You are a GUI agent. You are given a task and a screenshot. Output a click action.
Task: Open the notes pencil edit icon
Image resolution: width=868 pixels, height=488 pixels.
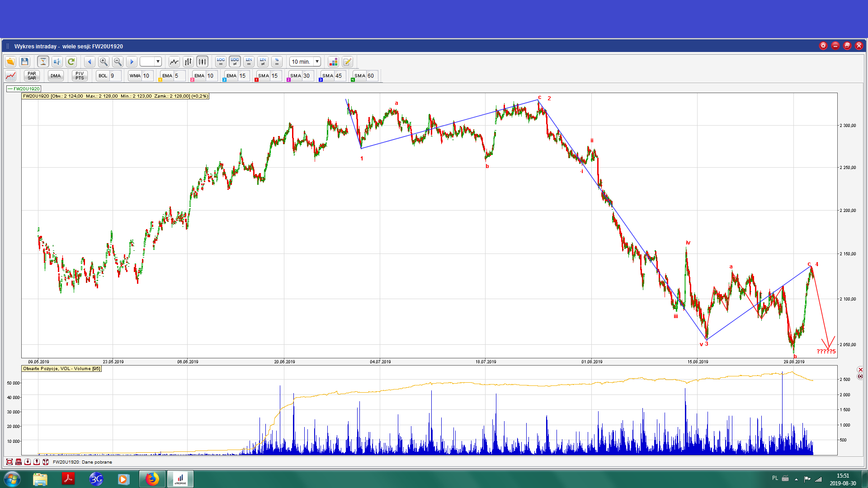tap(347, 62)
